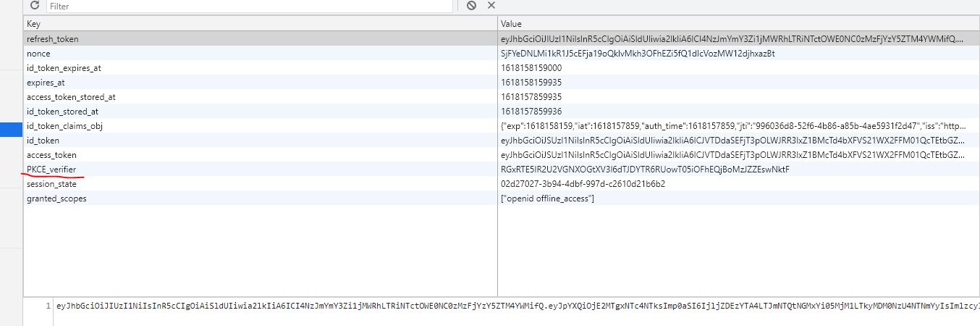The image size is (980, 326).
Task: Click the value 1618158159935
Action: point(531,83)
